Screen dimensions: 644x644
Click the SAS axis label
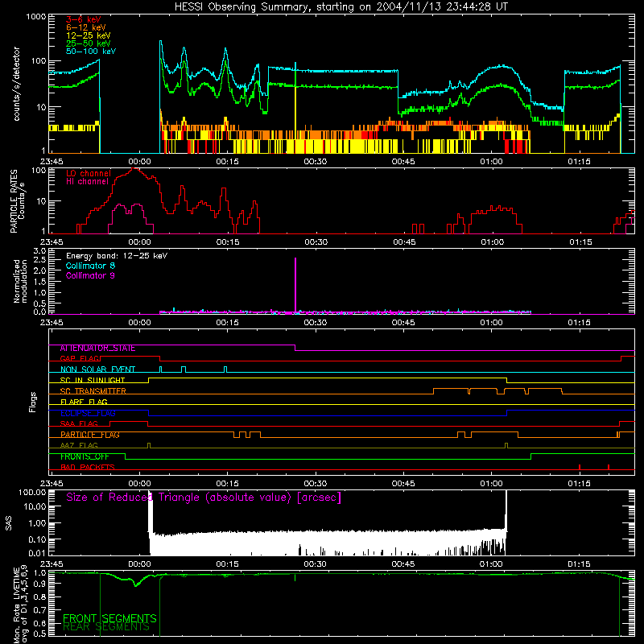(x=8, y=523)
